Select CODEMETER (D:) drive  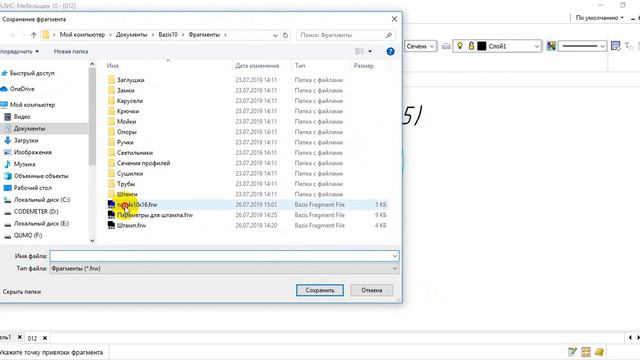(36, 211)
